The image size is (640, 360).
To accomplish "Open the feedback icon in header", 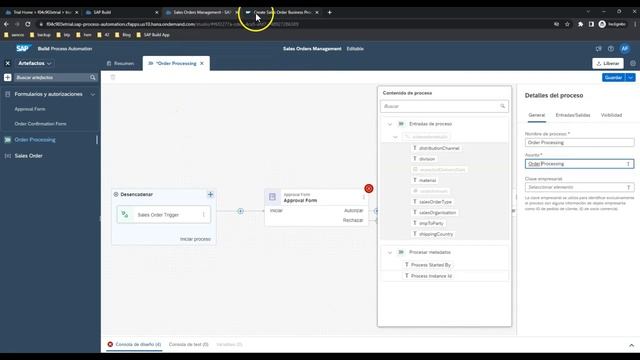I will pos(598,49).
